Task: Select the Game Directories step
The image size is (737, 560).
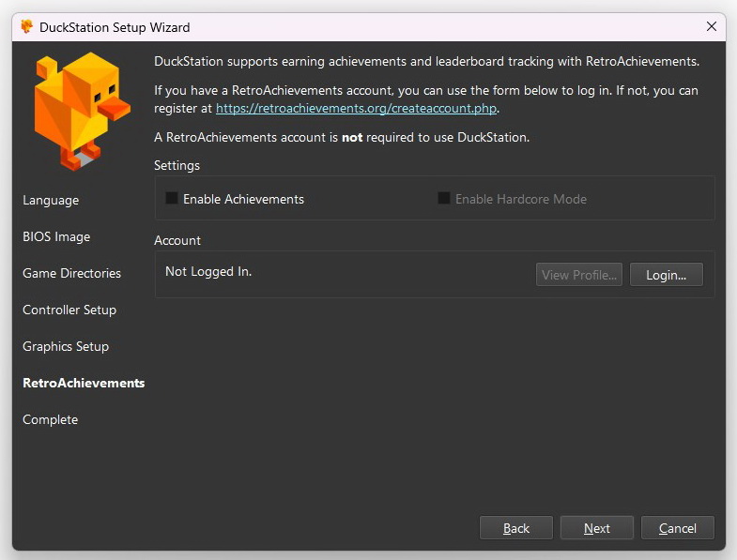Action: tap(71, 273)
